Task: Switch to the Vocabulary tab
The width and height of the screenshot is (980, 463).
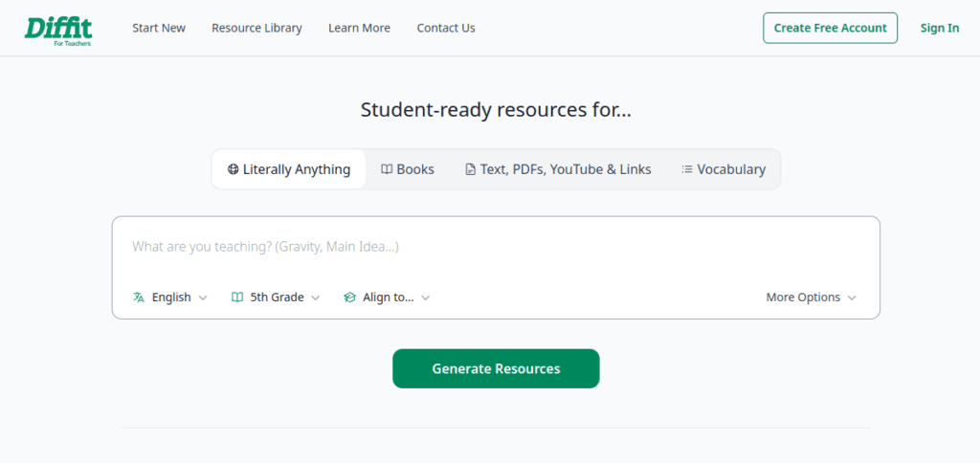Action: click(724, 169)
